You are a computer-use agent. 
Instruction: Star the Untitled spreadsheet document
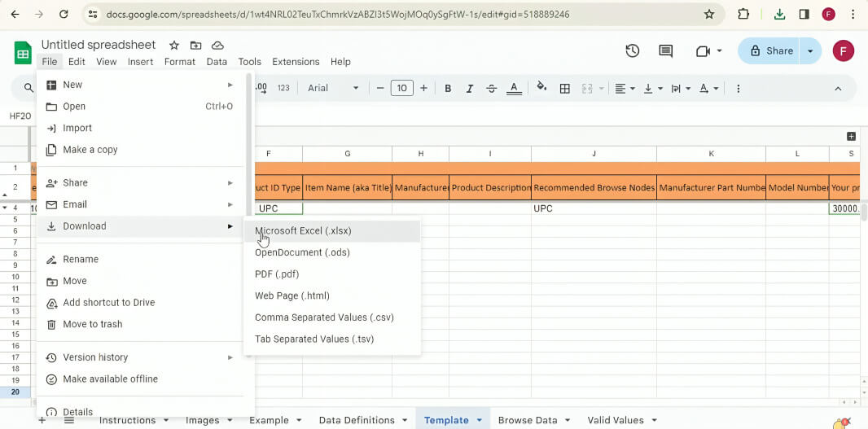pyautogui.click(x=173, y=46)
